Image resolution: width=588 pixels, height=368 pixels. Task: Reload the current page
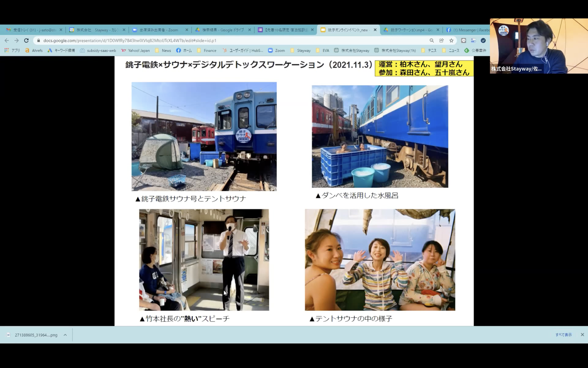coord(26,40)
